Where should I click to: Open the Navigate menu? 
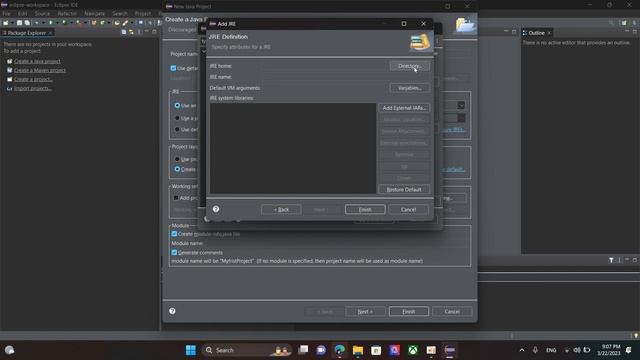94,13
